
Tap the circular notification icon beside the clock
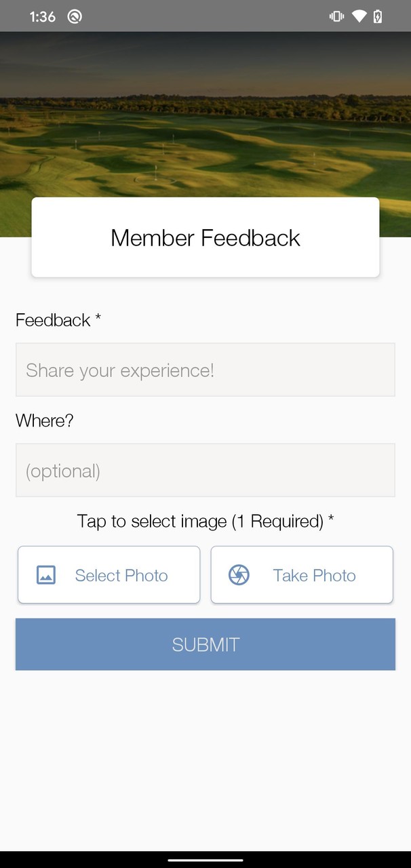click(75, 16)
